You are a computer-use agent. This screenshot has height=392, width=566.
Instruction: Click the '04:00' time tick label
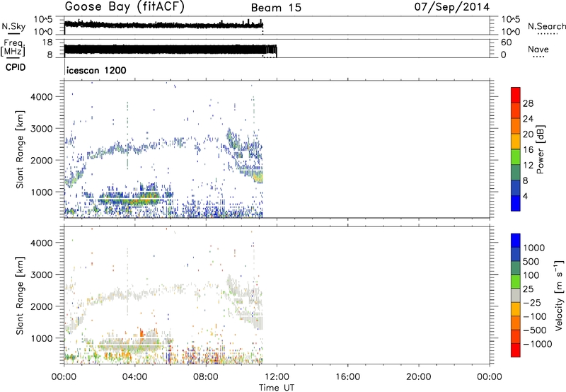click(135, 377)
